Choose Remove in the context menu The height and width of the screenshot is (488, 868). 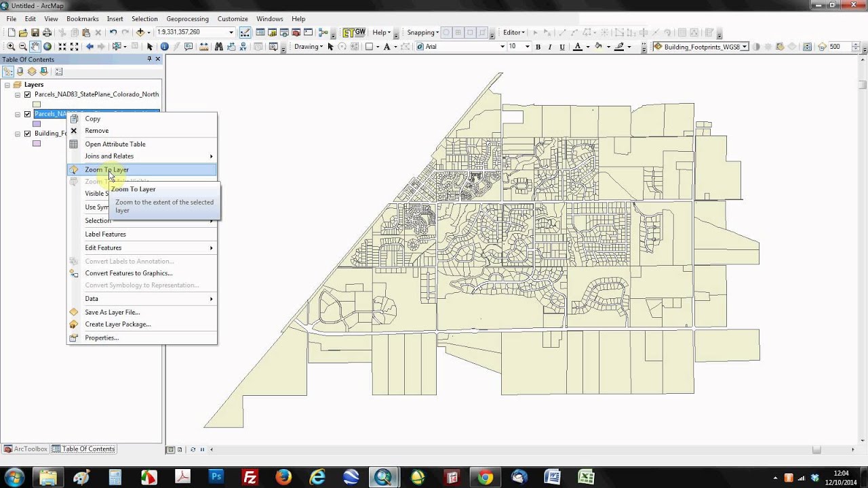[x=142, y=130]
